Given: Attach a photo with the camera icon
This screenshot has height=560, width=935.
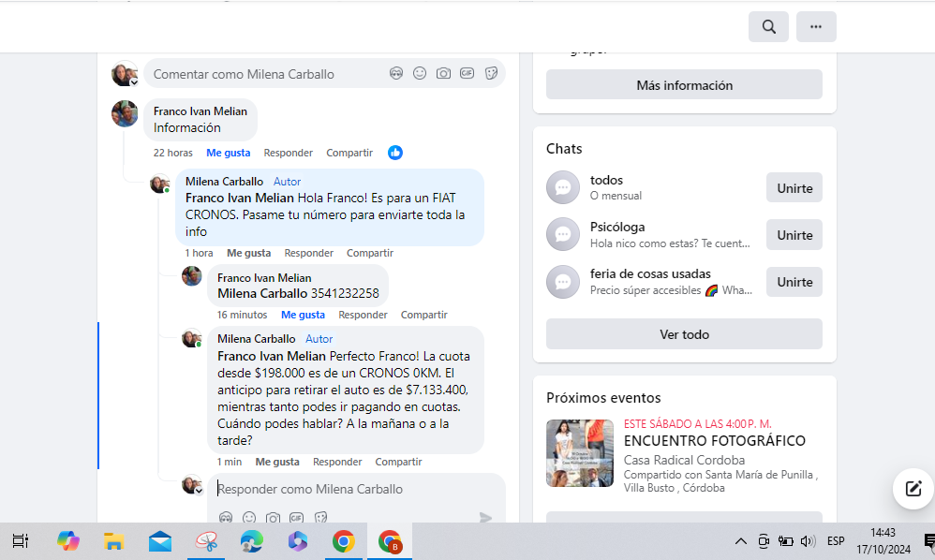Looking at the screenshot, I should pos(443,74).
